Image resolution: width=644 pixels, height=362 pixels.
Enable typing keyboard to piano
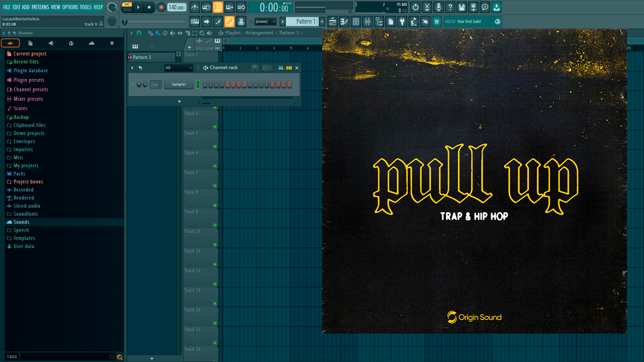[x=195, y=21]
